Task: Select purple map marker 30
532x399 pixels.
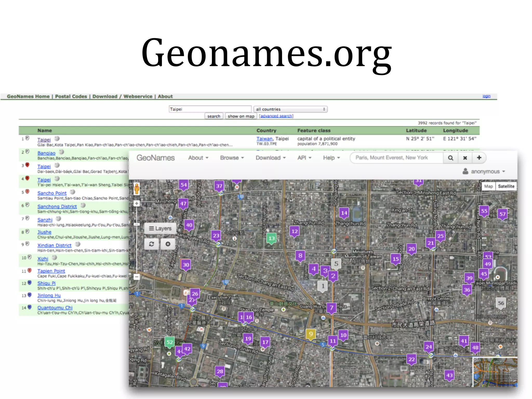Action: point(186,265)
